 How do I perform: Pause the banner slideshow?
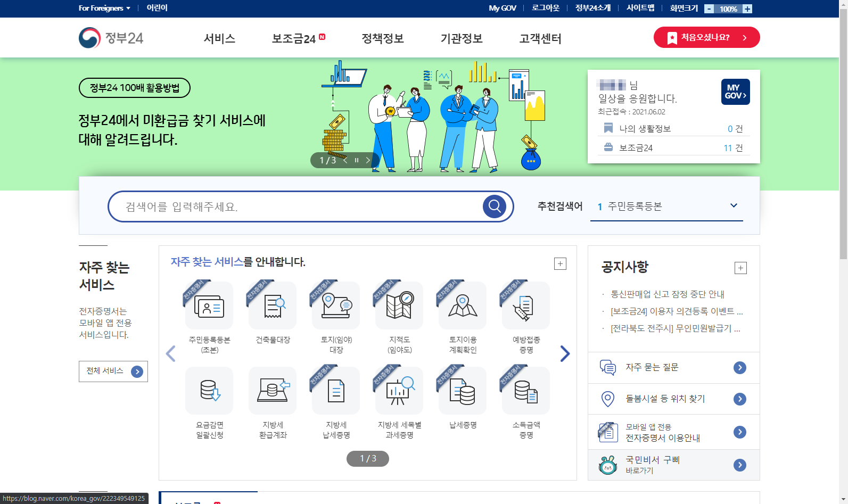(x=357, y=160)
